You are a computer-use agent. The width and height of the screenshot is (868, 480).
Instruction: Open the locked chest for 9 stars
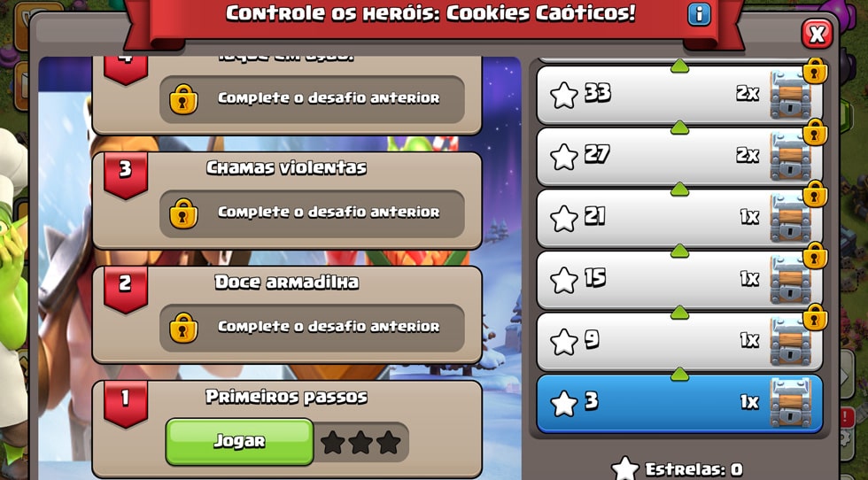790,341
